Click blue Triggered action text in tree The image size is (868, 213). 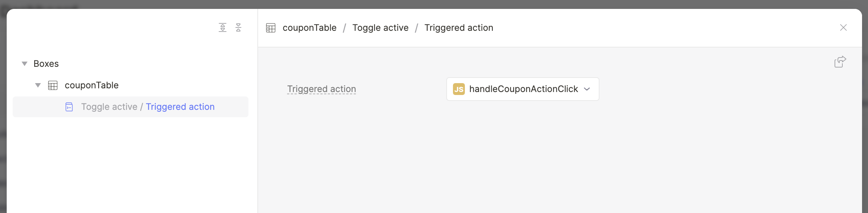pos(180,107)
